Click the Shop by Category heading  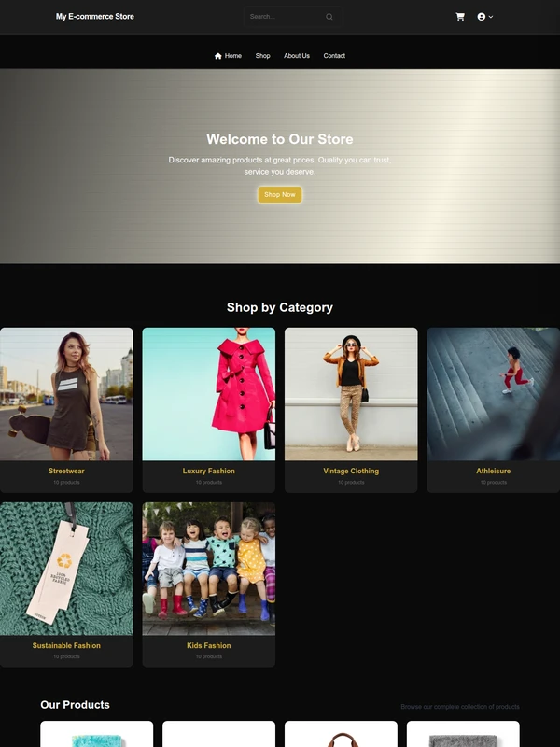coord(280,308)
